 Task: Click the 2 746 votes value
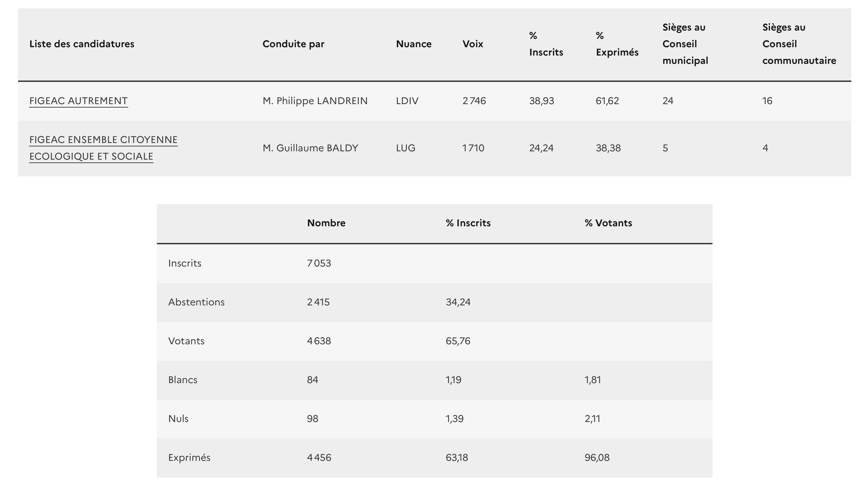(474, 101)
